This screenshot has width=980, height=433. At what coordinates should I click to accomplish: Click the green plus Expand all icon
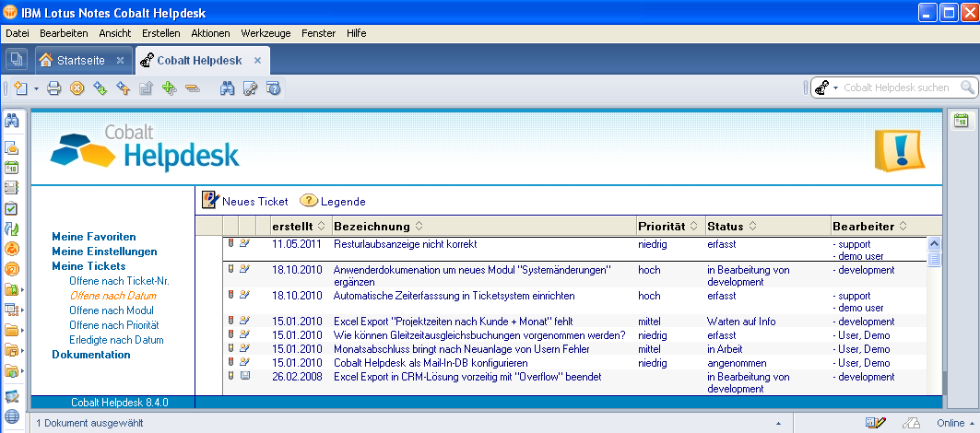click(169, 88)
